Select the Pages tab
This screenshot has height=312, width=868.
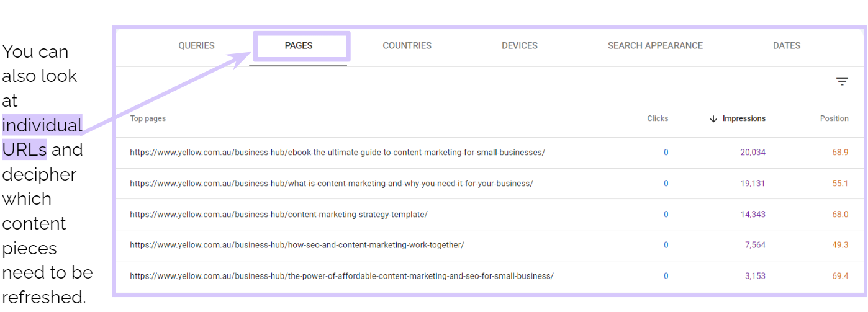coord(299,45)
